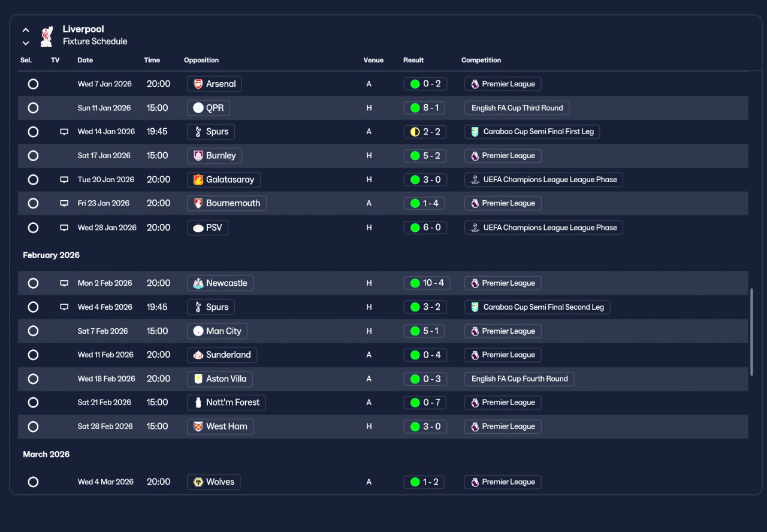Click the date Wed 18 Feb 2026

(x=106, y=379)
